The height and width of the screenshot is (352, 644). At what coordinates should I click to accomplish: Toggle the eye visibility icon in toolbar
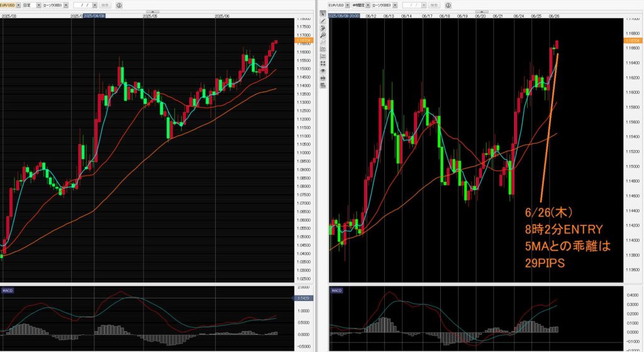[323, 71]
